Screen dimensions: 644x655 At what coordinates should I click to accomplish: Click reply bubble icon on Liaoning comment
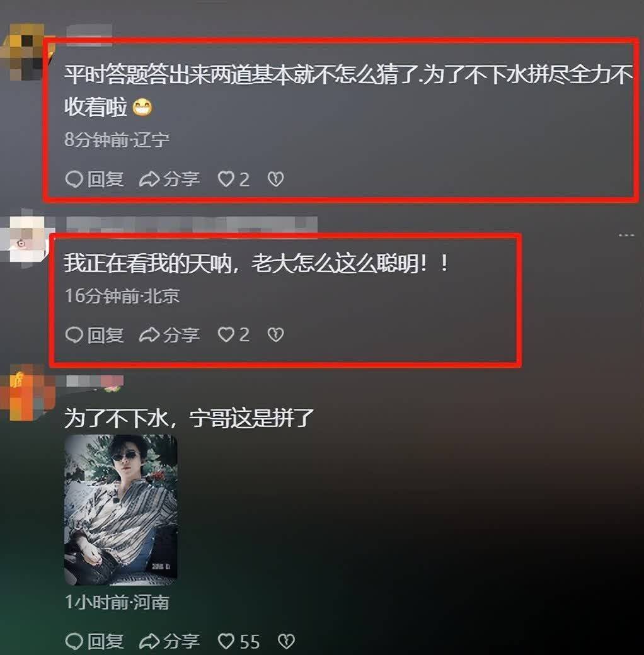74,179
